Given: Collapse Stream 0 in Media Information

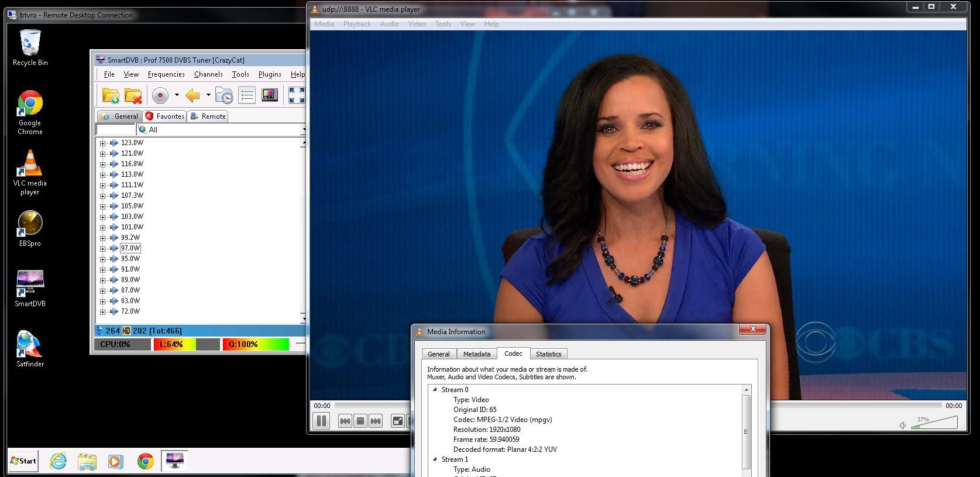Looking at the screenshot, I should [435, 390].
